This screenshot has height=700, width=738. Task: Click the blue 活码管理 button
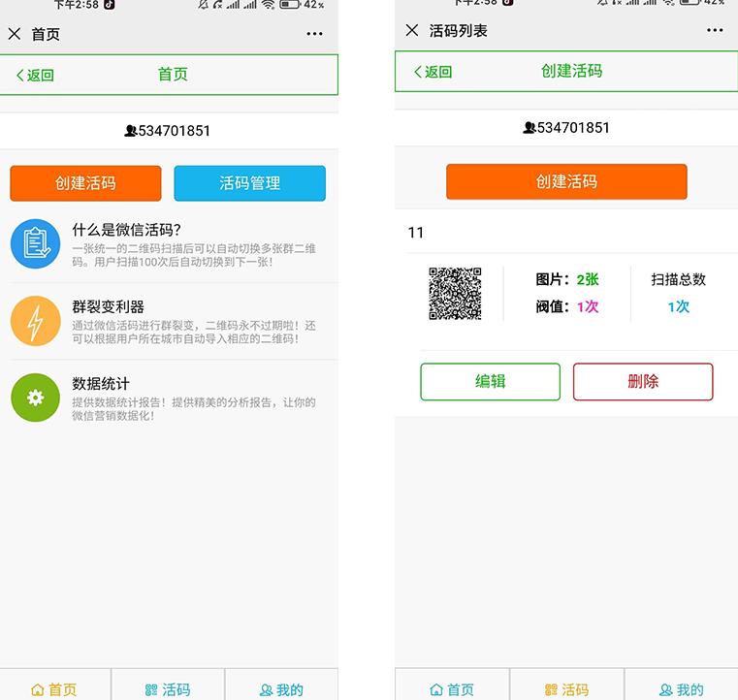coord(250,183)
